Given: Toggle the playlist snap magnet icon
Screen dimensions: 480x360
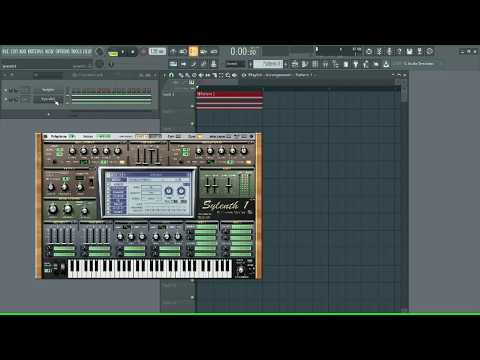Looking at the screenshot, I should click(171, 75).
